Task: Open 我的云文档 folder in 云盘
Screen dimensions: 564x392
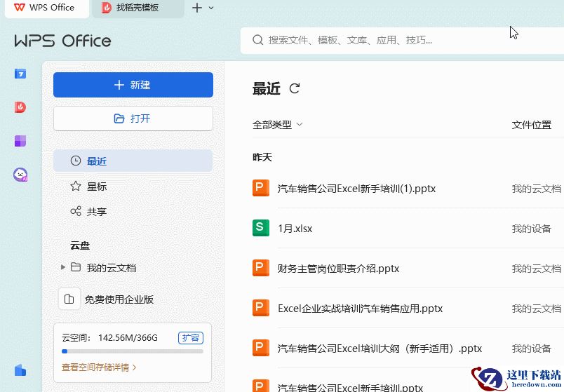Action: (111, 268)
